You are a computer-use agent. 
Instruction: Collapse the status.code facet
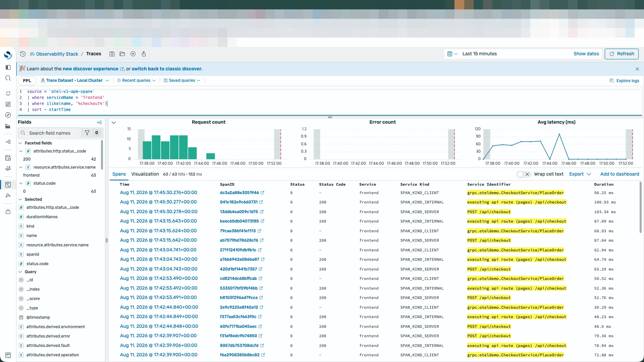(x=21, y=183)
